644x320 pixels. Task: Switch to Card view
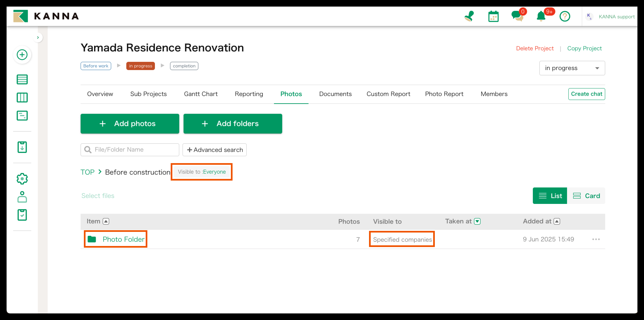586,196
